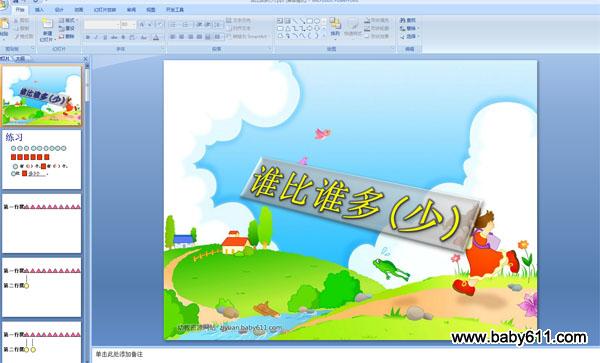Open the font size combo box

click(x=128, y=24)
